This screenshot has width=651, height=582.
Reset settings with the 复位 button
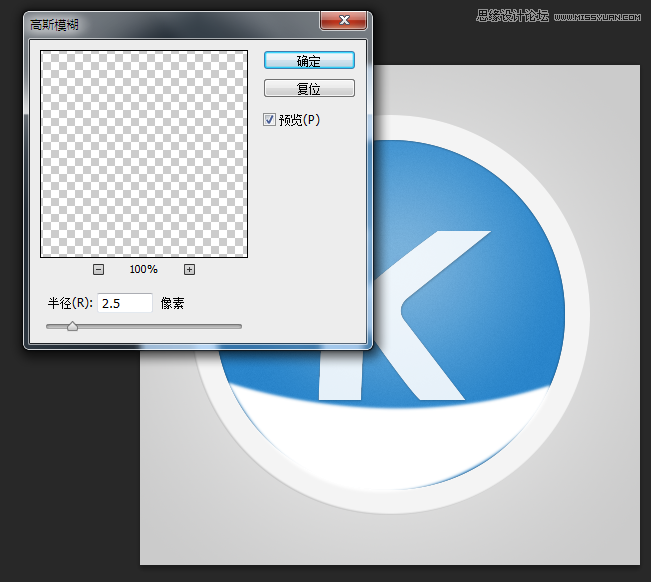click(309, 88)
